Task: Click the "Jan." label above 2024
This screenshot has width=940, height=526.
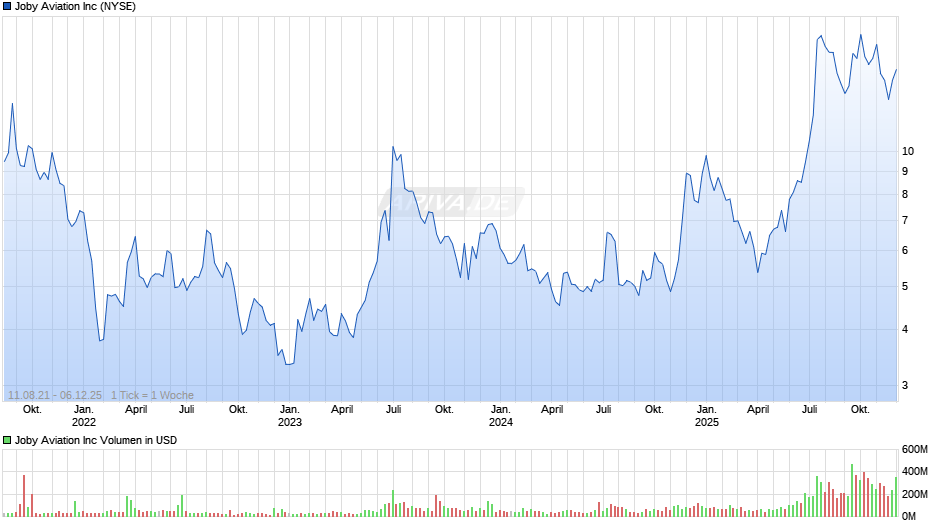Action: (501, 409)
